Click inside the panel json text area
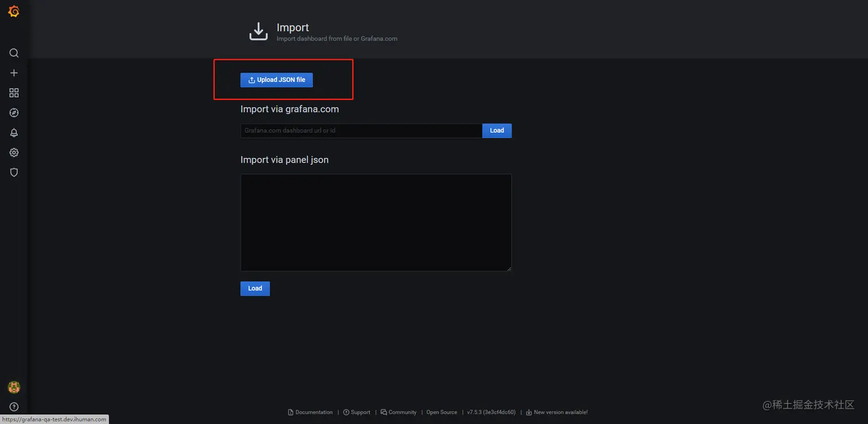 tap(376, 222)
